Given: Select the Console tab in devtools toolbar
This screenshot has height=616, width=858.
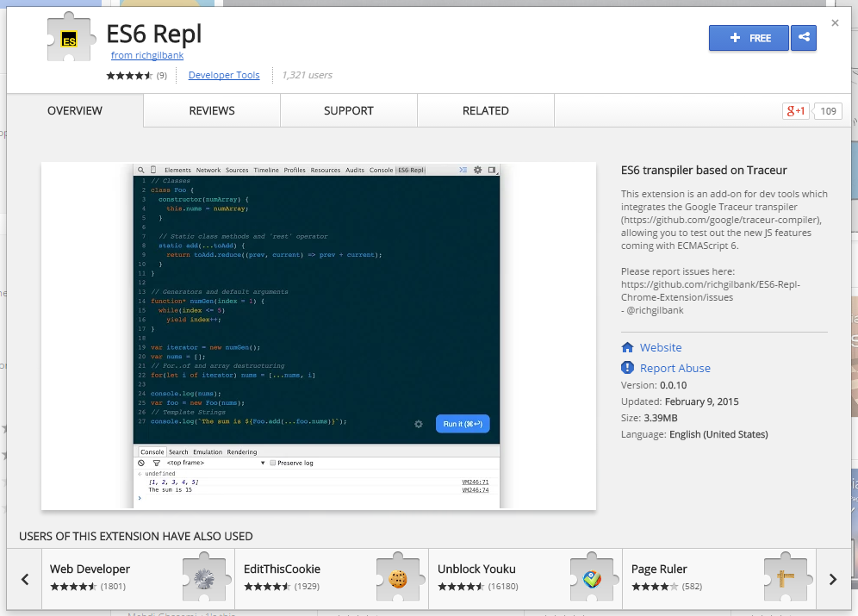Looking at the screenshot, I should click(381, 170).
